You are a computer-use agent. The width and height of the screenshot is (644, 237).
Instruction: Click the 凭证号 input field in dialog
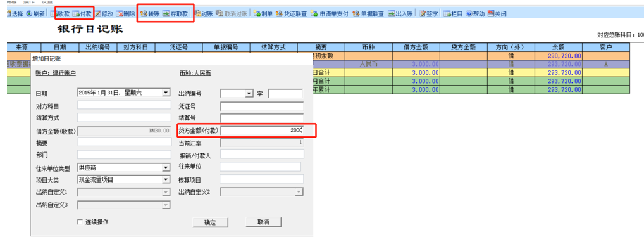pos(262,106)
